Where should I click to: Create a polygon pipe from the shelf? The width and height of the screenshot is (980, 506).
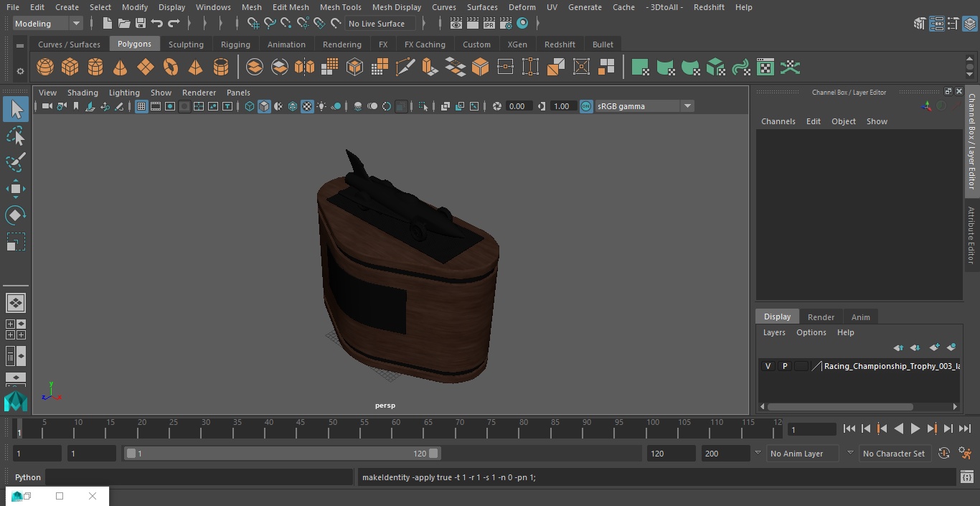point(221,67)
